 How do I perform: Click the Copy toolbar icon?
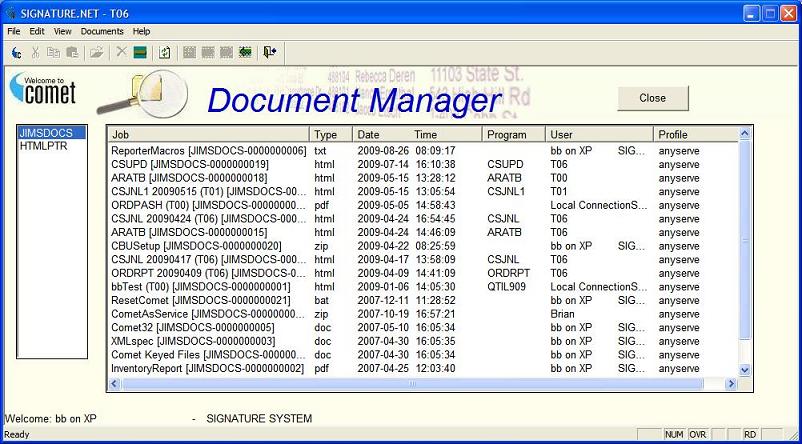click(53, 52)
